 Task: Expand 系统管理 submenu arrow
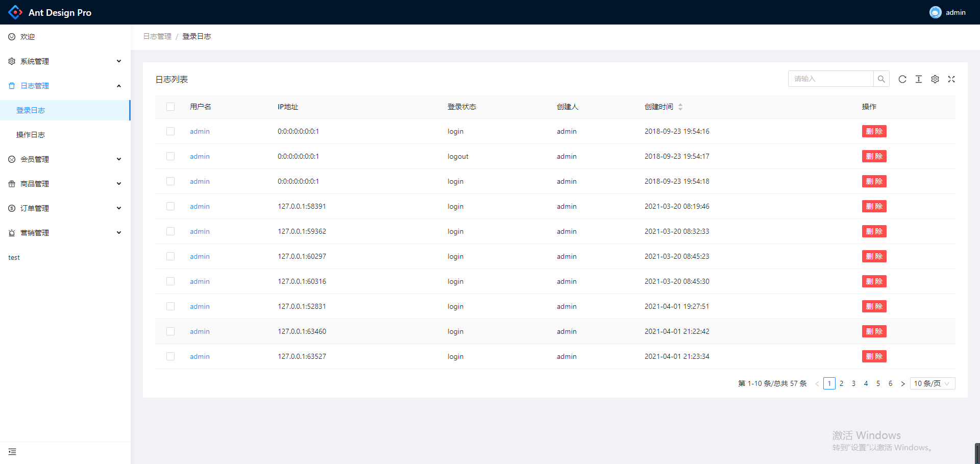119,61
